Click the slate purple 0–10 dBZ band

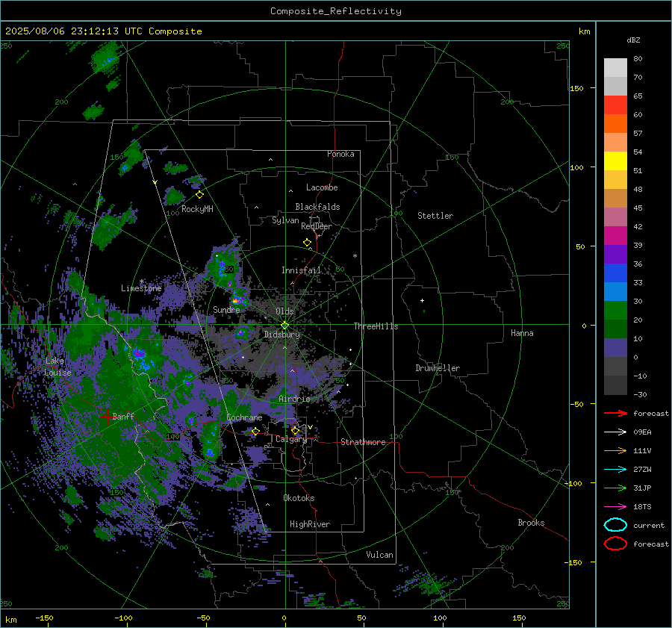tap(615, 348)
